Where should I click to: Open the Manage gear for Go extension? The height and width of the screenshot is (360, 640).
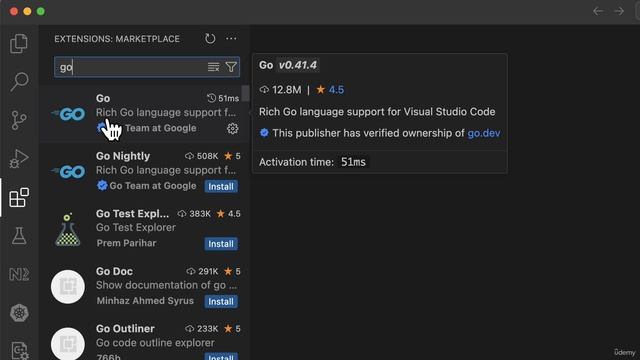click(x=232, y=129)
